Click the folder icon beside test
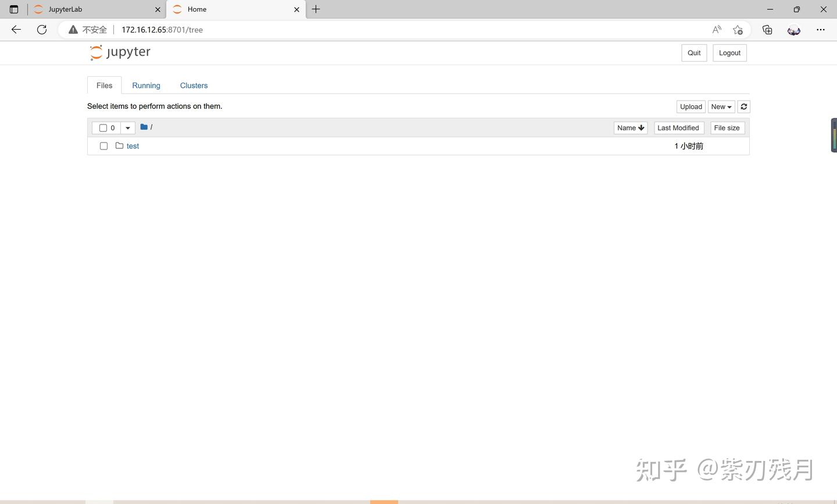Screen dimensions: 837x504 (119, 146)
